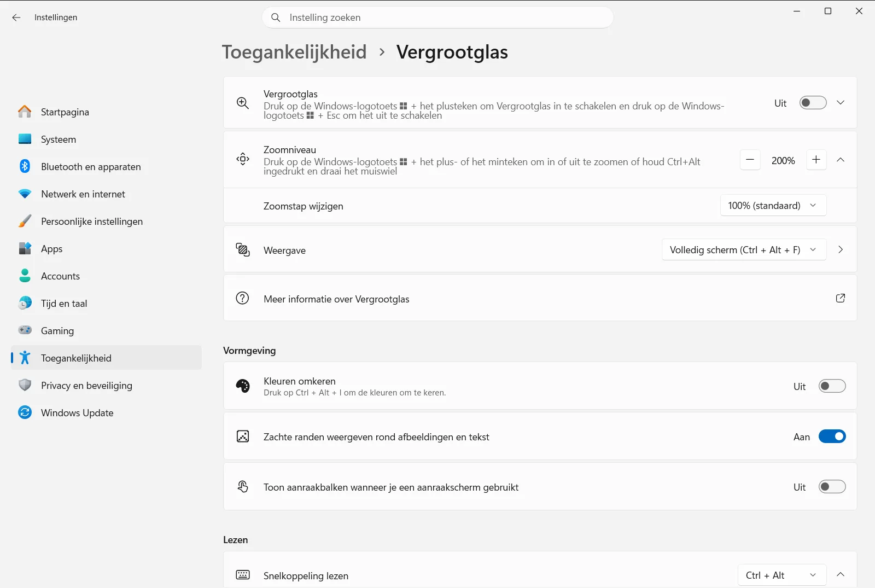The height and width of the screenshot is (588, 875).
Task: Click the Netwerk wifi icon
Action: pyautogui.click(x=25, y=194)
